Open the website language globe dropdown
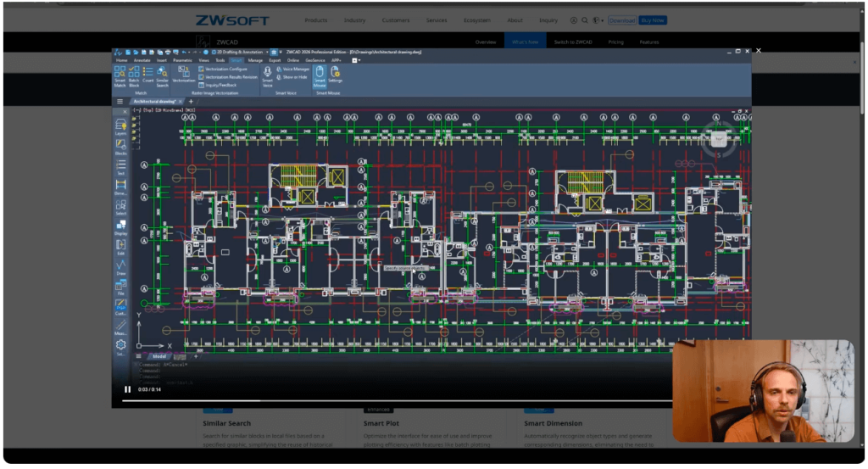The width and height of the screenshot is (868, 469). (598, 20)
